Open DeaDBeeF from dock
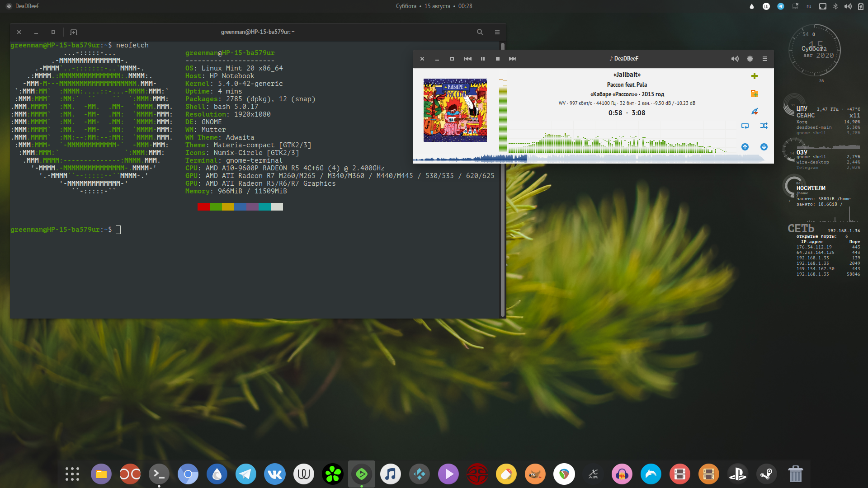 362,474
